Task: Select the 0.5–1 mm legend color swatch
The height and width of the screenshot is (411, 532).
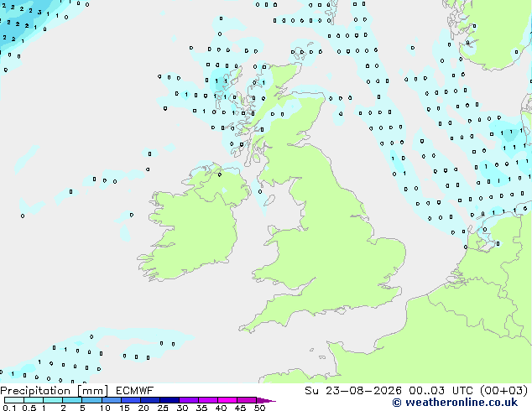Action: tap(34, 400)
